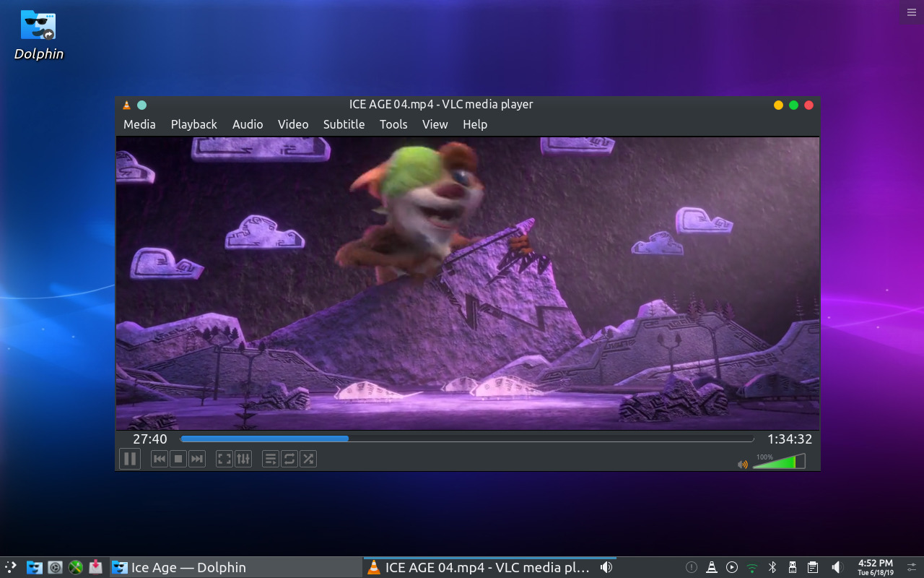Image resolution: width=924 pixels, height=578 pixels.
Task: Open the Media menu
Action: tap(139, 124)
